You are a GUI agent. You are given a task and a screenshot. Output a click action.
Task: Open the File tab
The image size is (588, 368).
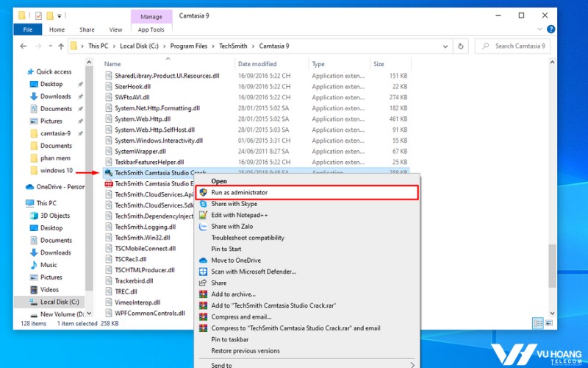tap(28, 29)
